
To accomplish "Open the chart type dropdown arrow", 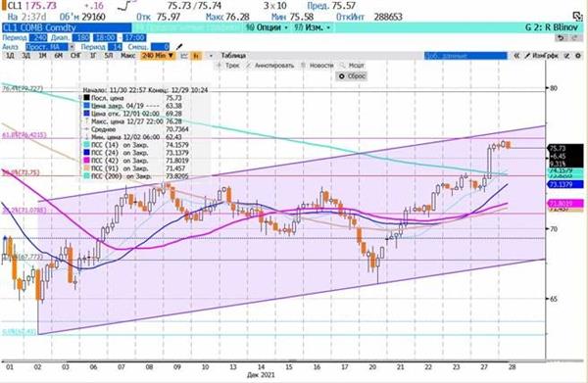I will (x=211, y=56).
